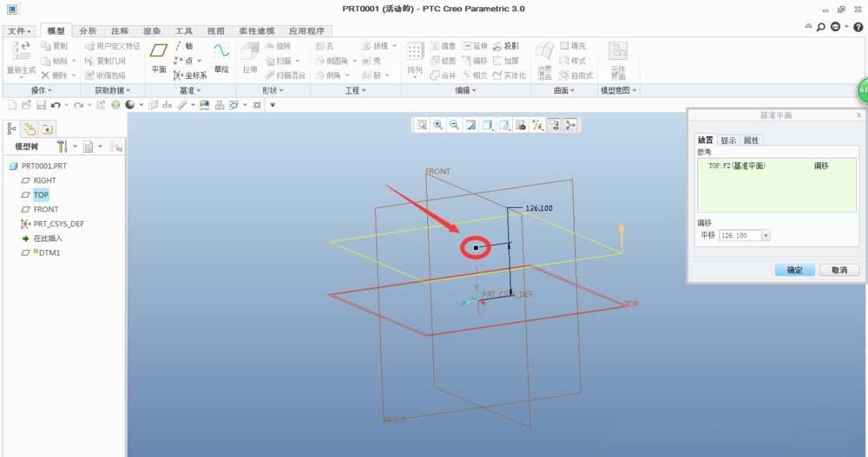This screenshot has height=457, width=868.
Task: Click the 复制 copy command
Action: (54, 46)
